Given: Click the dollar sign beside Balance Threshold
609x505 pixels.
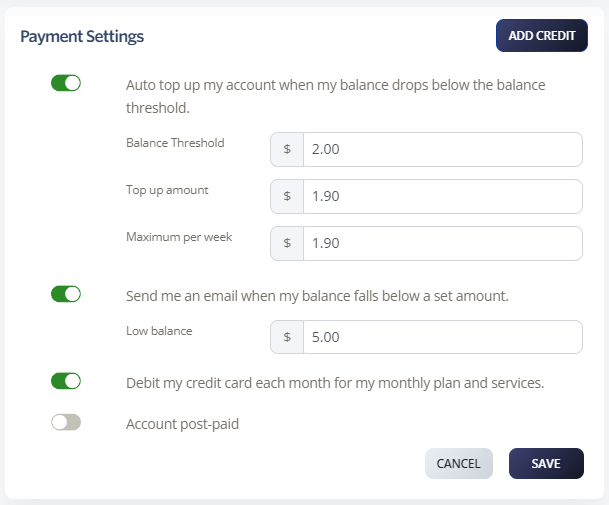Looking at the screenshot, I should 287,149.
